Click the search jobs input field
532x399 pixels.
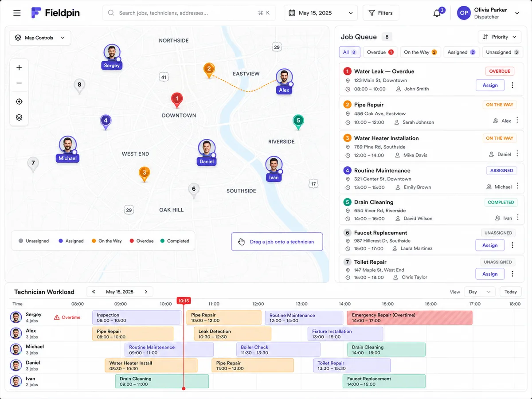click(189, 13)
